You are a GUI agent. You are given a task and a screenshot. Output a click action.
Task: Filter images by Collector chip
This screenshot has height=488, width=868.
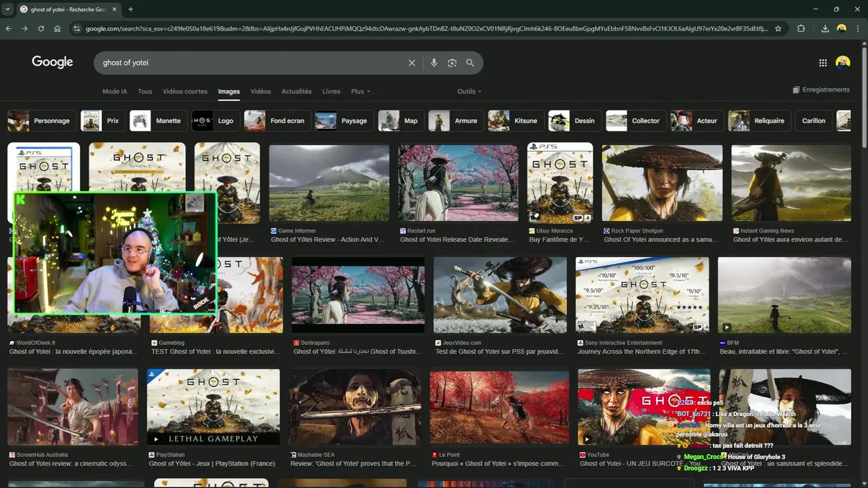tap(635, 121)
